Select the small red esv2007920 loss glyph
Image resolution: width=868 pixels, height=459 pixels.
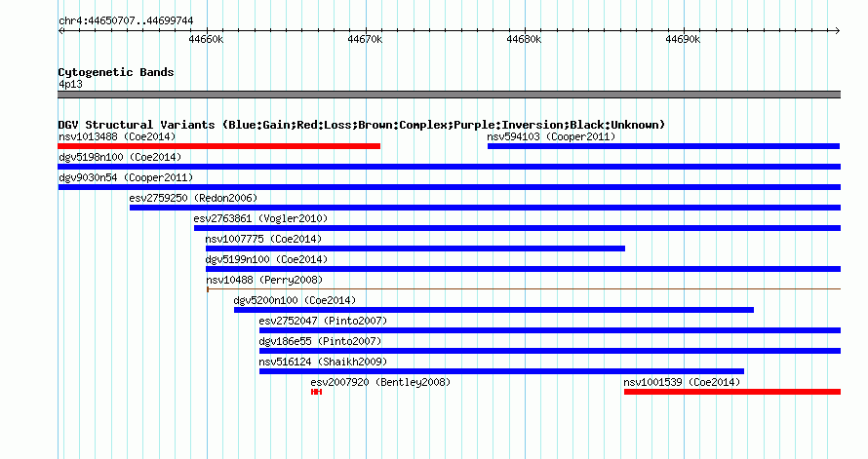(316, 392)
